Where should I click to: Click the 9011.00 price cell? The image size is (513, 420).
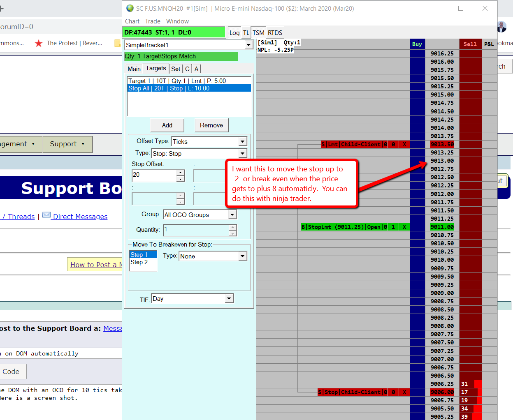(x=442, y=227)
